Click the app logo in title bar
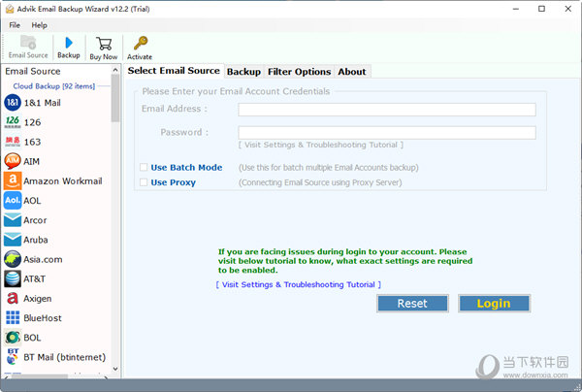 [10, 9]
